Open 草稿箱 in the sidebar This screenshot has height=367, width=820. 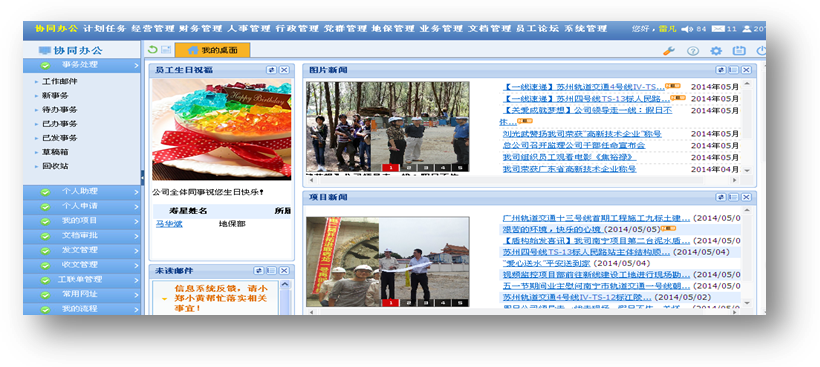click(55, 152)
